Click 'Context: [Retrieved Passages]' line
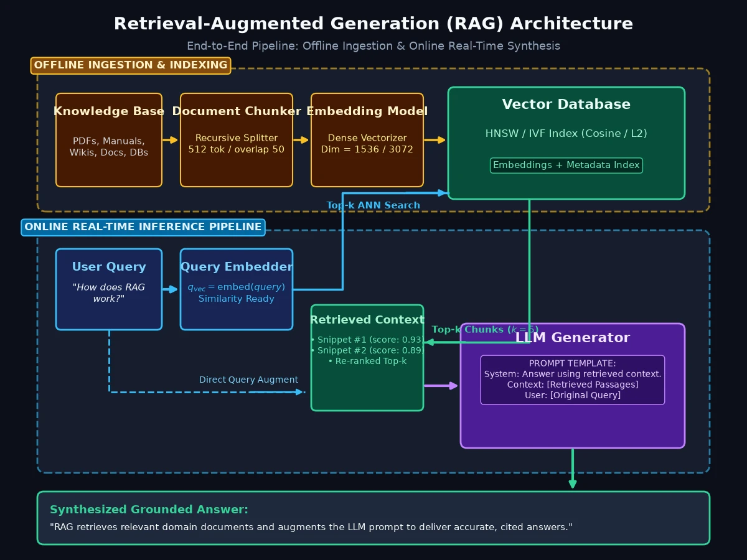Screen dimensions: 747x560 coord(573,385)
